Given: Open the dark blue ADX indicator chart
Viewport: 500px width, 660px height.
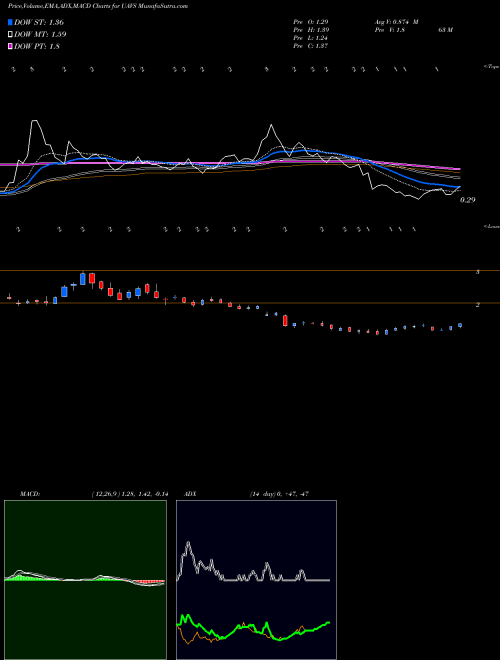Looking at the screenshot, I should tap(256, 580).
